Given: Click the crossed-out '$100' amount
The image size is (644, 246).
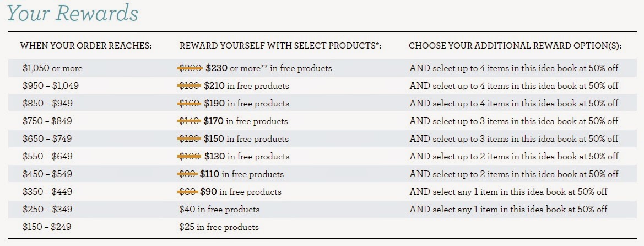Looking at the screenshot, I should click(x=190, y=156).
